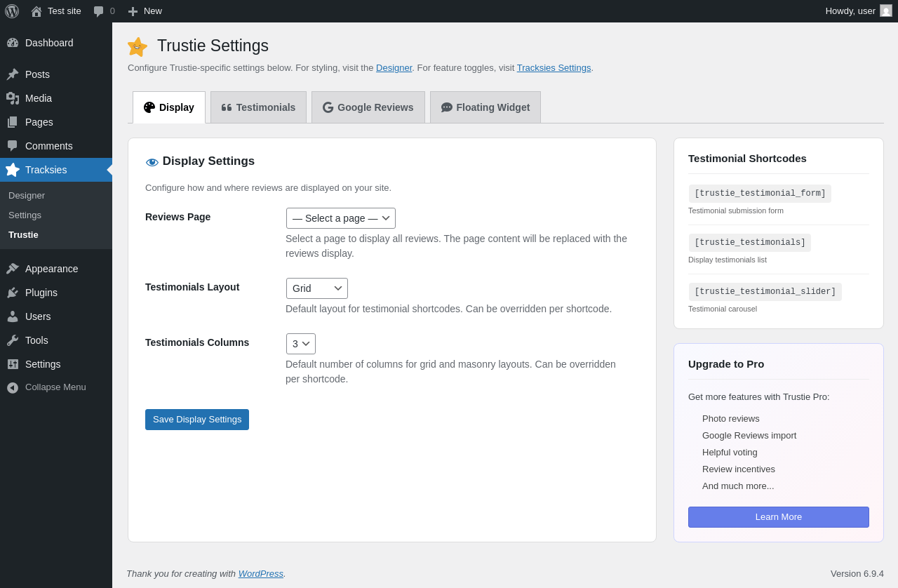Follow the Tracksies Settings link
The width and height of the screenshot is (898, 588).
[x=554, y=68]
